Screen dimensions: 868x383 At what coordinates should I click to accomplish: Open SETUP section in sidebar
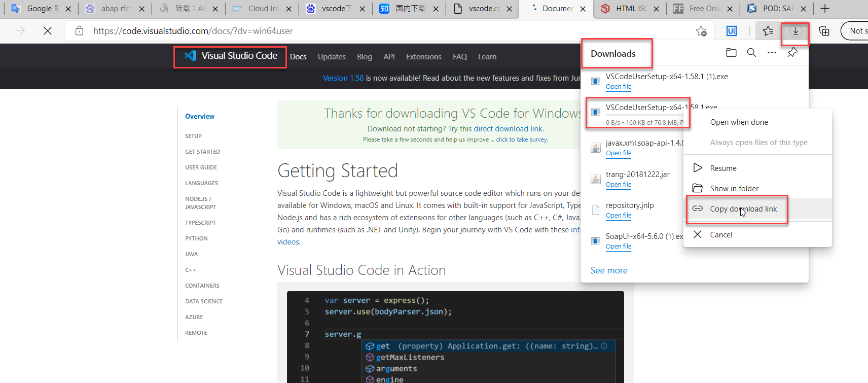coord(193,136)
